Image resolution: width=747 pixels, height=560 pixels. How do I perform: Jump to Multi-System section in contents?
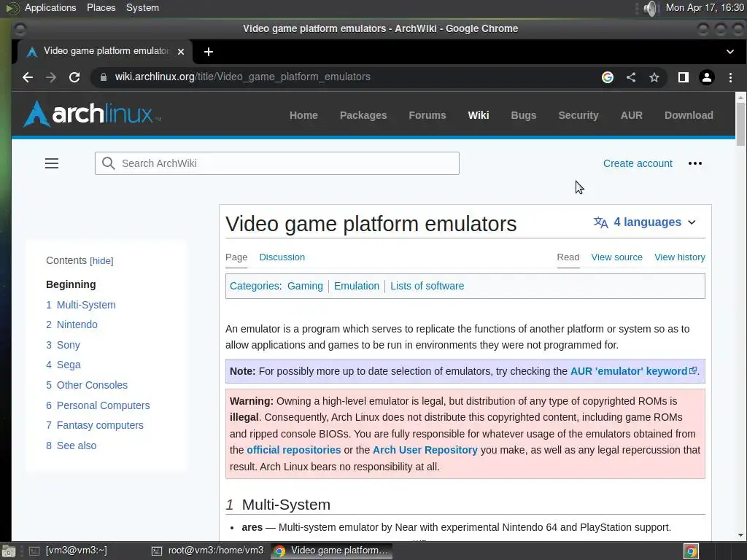coord(80,305)
